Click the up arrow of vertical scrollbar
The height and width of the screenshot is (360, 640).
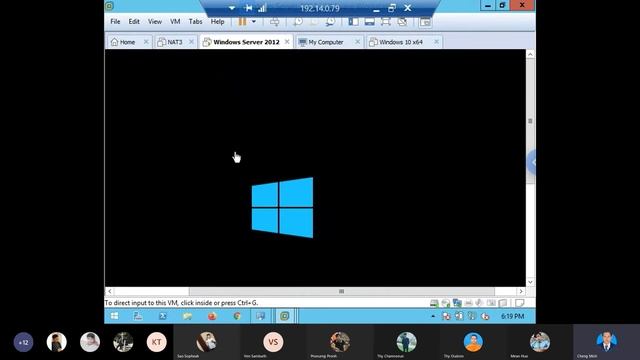(530, 54)
